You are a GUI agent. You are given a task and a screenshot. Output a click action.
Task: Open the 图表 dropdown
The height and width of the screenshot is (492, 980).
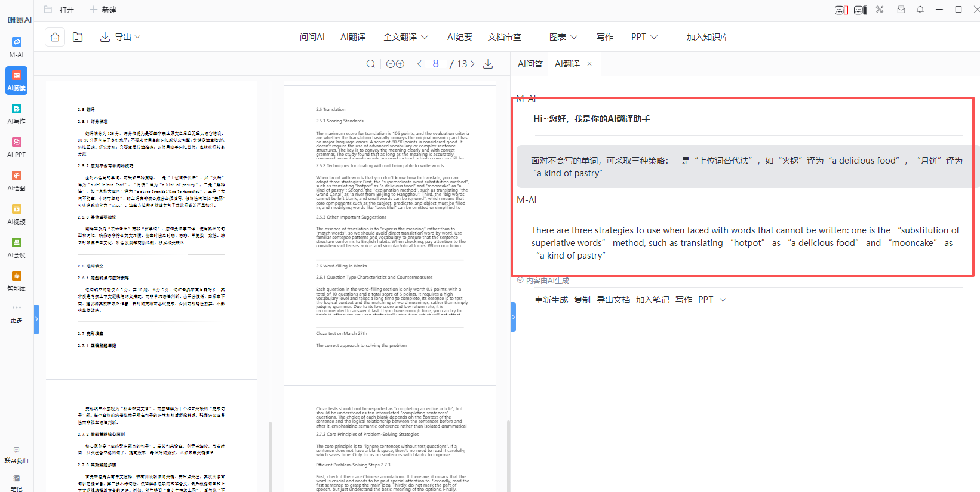(x=563, y=37)
